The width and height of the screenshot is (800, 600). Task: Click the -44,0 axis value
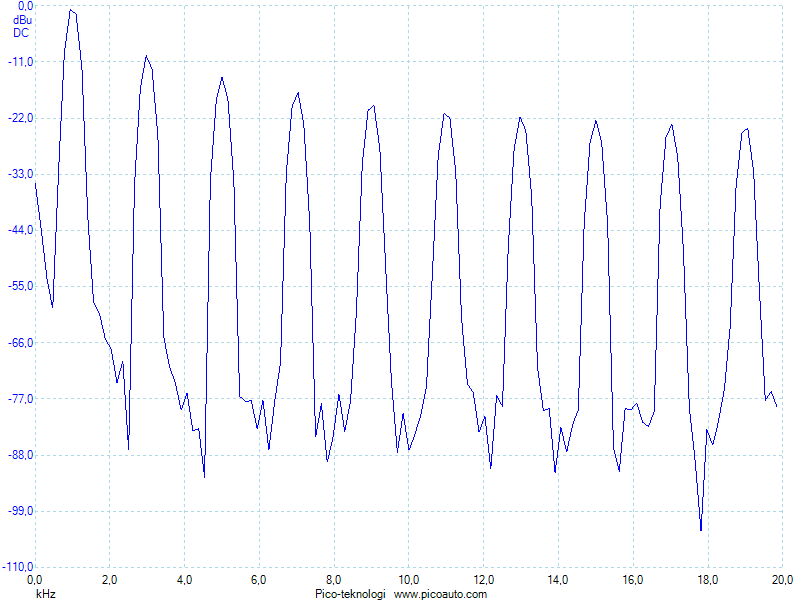[x=20, y=230]
